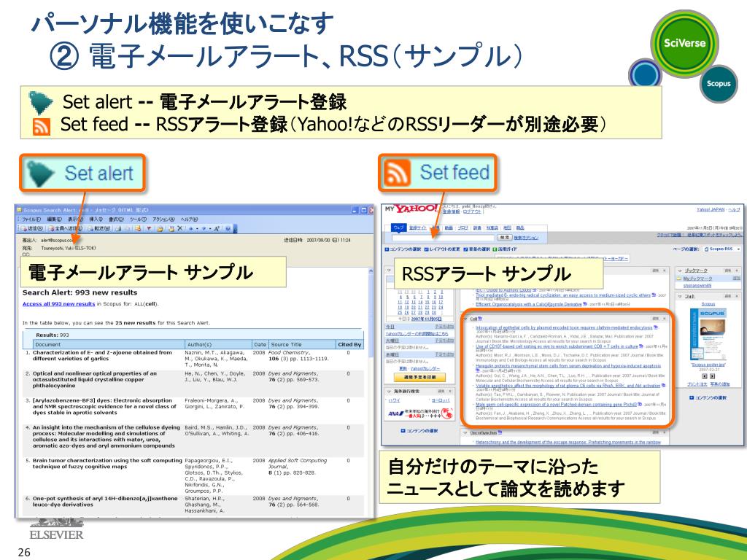Open 'Intoxication of epithelial cells' article link
The width and height of the screenshot is (747, 560).
[564, 327]
